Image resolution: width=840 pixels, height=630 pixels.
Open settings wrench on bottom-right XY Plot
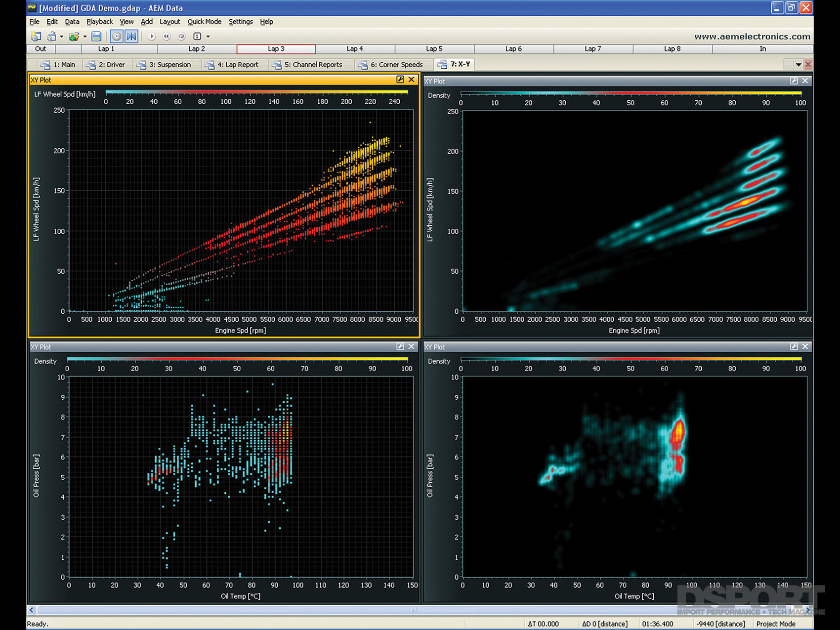coord(794,347)
